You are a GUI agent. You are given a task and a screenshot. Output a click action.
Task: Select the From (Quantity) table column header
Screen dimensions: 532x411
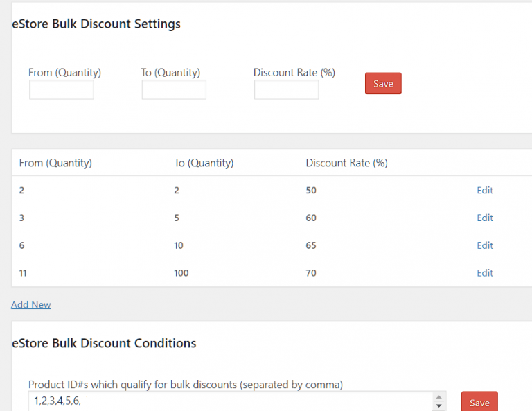click(x=55, y=163)
